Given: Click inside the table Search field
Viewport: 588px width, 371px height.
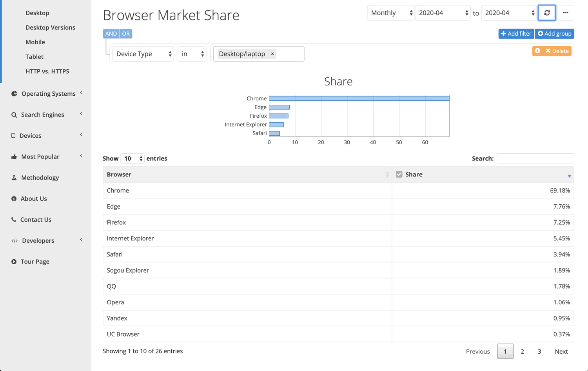Looking at the screenshot, I should tap(535, 158).
